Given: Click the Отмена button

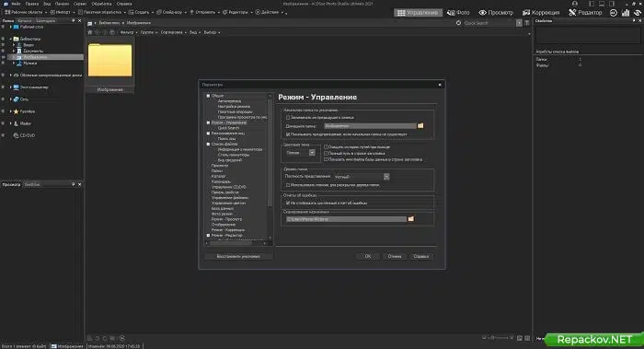Looking at the screenshot, I should tap(395, 256).
